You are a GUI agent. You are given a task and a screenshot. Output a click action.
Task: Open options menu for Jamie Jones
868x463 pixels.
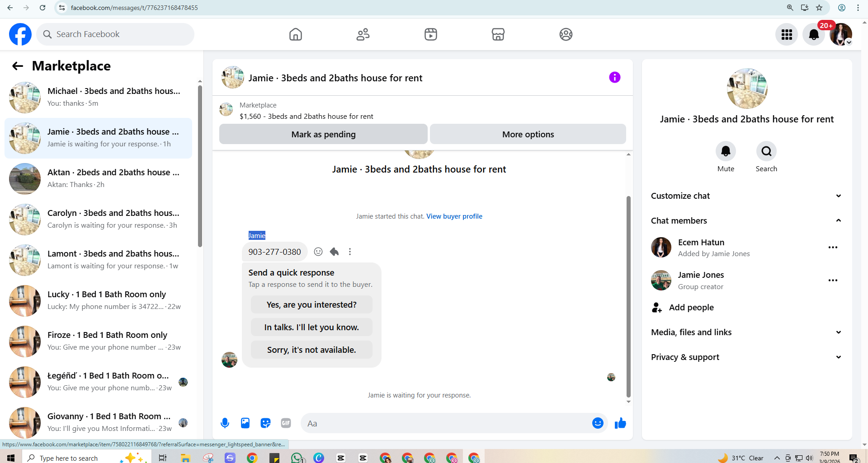tap(833, 281)
